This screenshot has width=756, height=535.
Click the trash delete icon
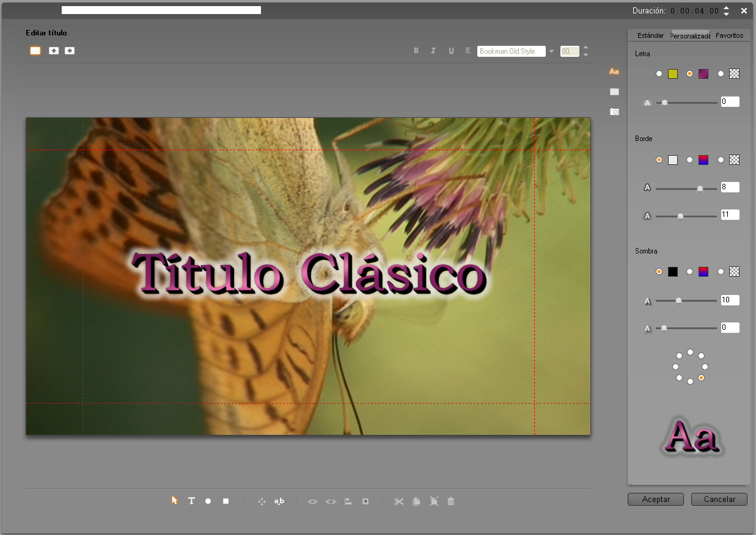pos(451,501)
